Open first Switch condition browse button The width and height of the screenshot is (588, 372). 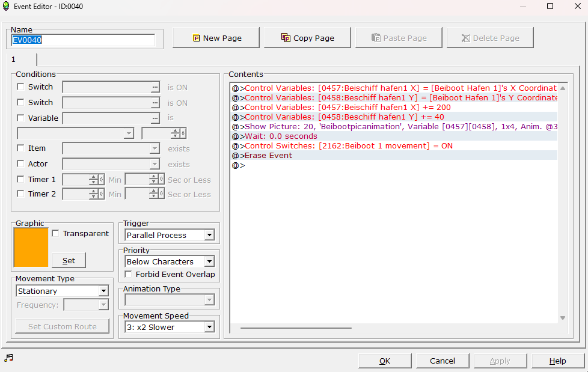coord(155,87)
